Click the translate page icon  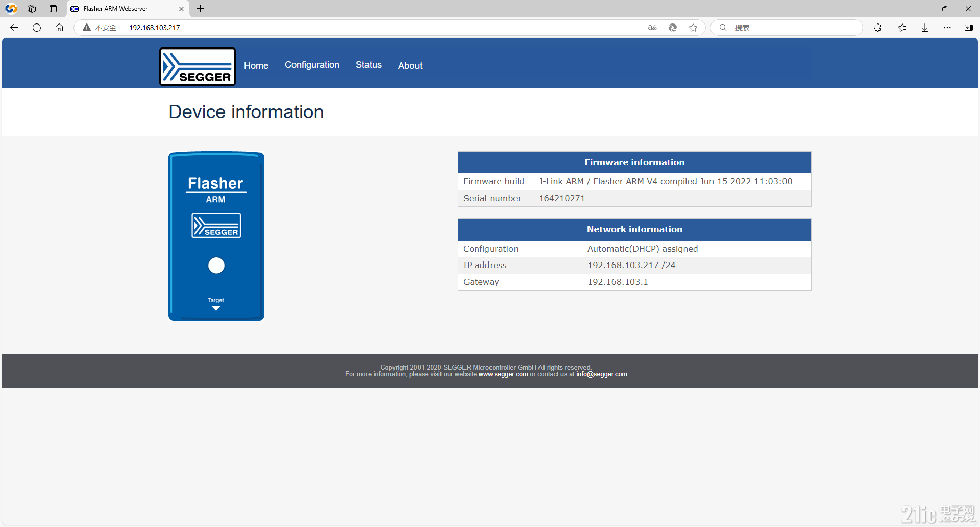pos(652,28)
